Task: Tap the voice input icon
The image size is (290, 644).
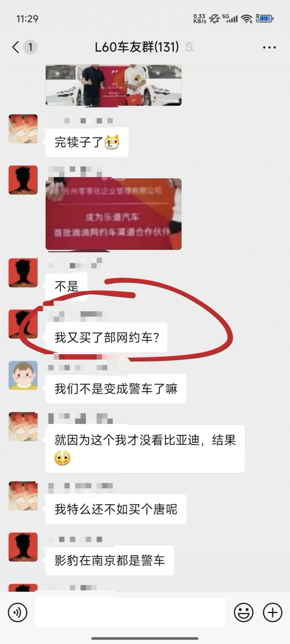Action: coord(18,613)
